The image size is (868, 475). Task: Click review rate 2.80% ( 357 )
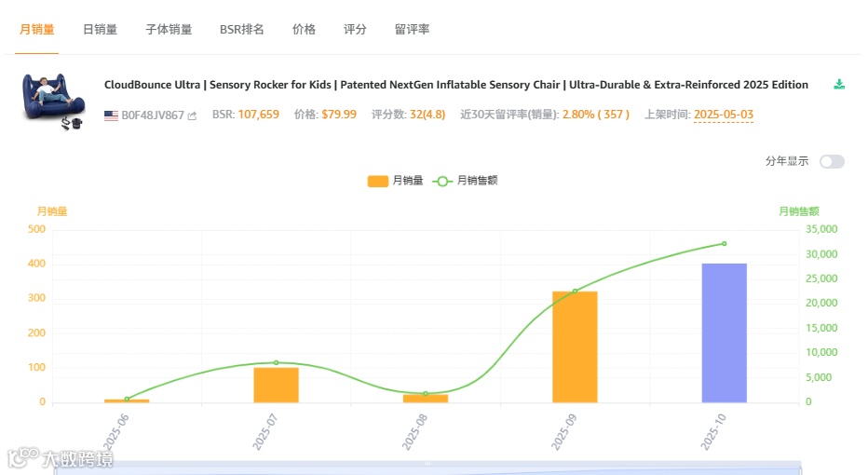pos(596,115)
